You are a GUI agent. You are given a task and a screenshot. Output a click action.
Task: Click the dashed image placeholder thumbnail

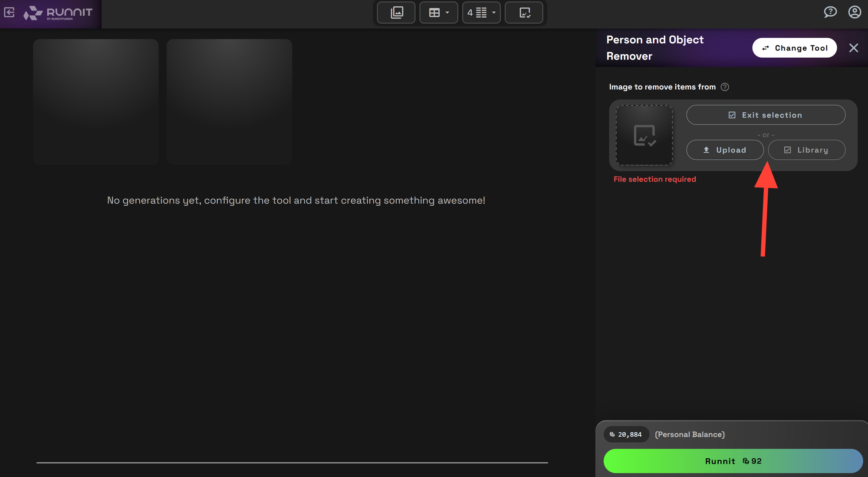click(x=644, y=135)
